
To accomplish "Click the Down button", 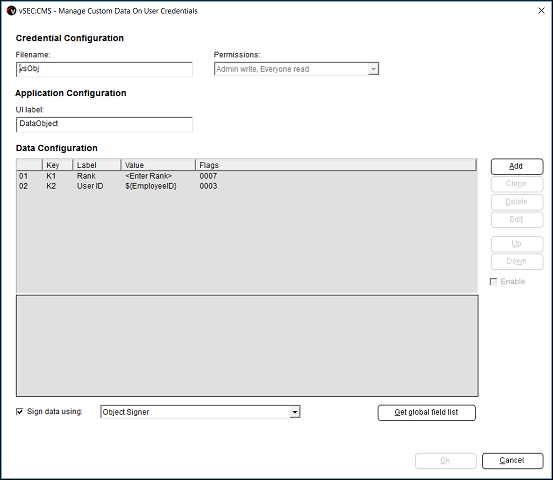I will (517, 261).
